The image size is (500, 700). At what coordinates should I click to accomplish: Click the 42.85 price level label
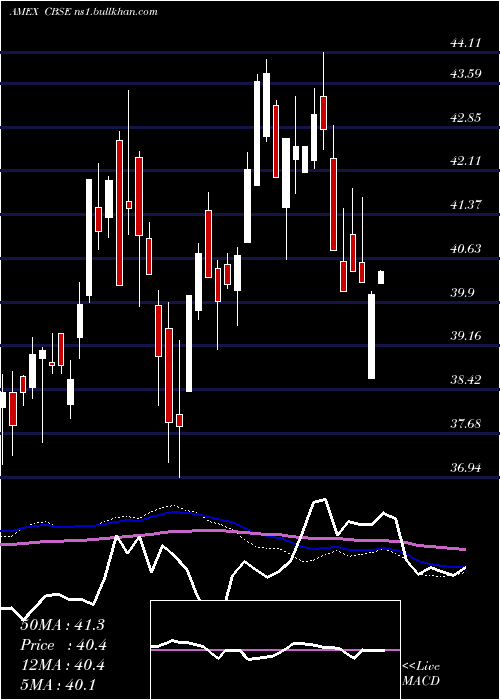(x=466, y=118)
